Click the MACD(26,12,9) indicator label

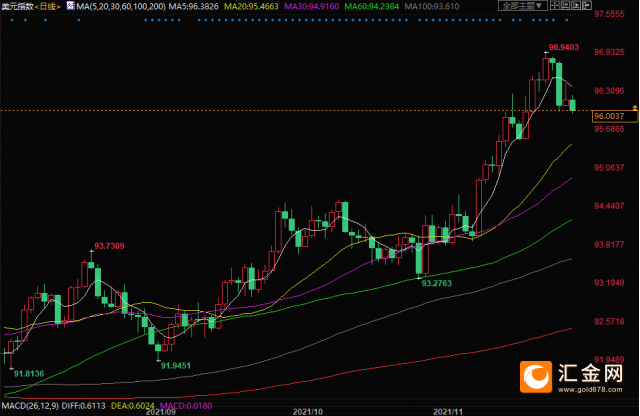tap(30, 406)
